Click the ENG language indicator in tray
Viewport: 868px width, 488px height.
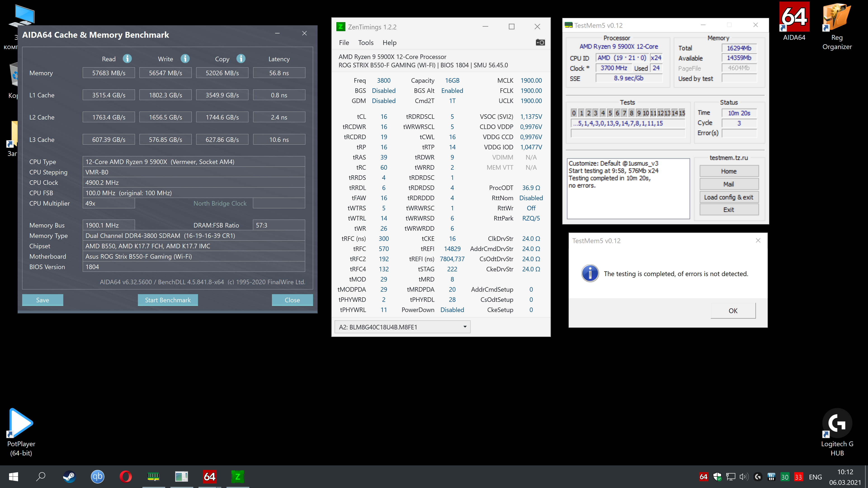(x=815, y=477)
